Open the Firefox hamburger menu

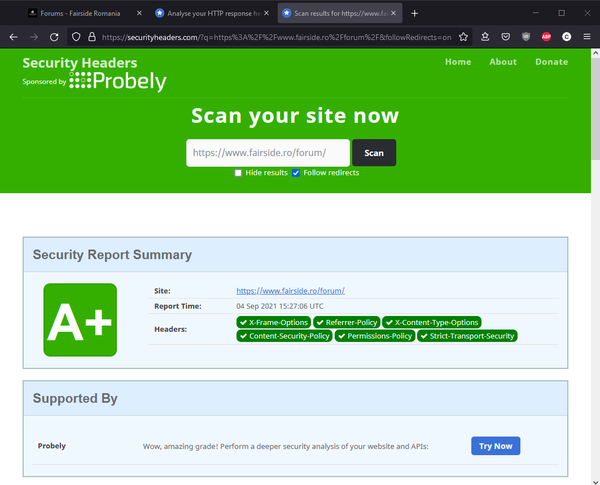(587, 37)
